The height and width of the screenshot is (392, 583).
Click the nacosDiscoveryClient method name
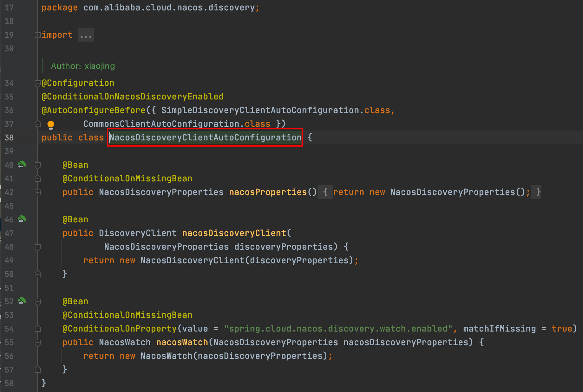pyautogui.click(x=234, y=233)
